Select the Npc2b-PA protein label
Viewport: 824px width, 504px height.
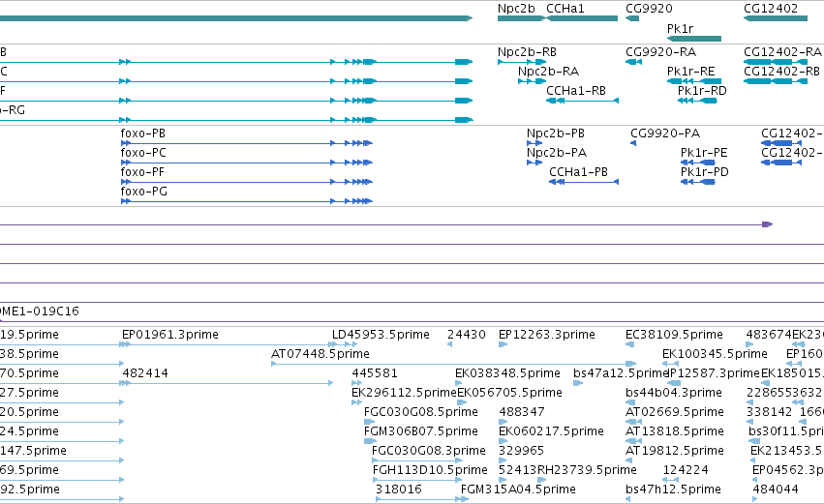pos(557,153)
